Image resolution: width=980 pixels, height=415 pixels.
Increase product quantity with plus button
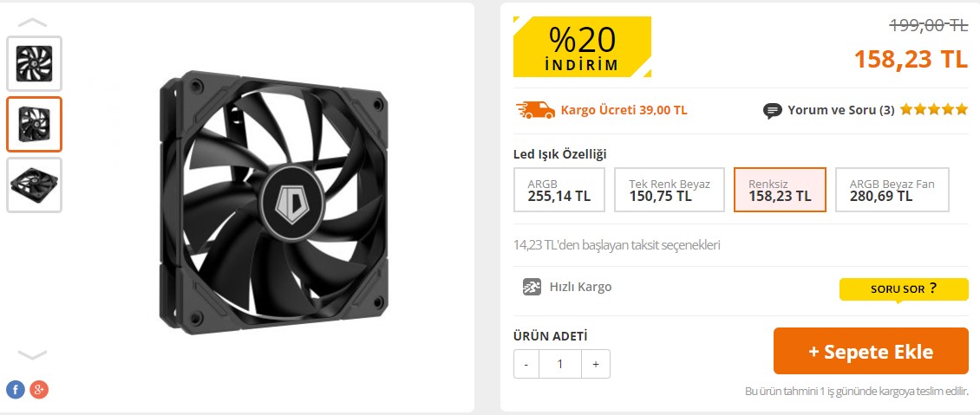tap(596, 364)
